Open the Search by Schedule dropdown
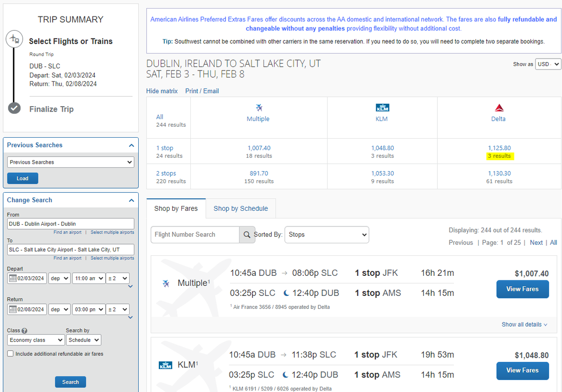 point(84,340)
